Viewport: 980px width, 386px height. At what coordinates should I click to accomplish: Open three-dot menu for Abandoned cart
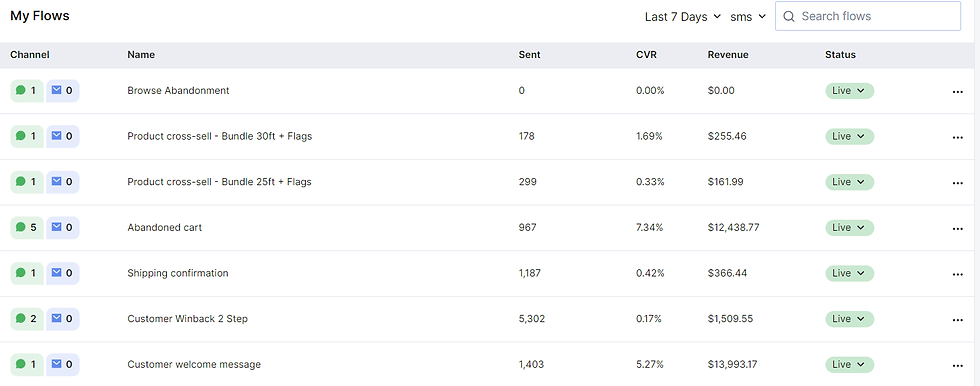click(x=957, y=229)
